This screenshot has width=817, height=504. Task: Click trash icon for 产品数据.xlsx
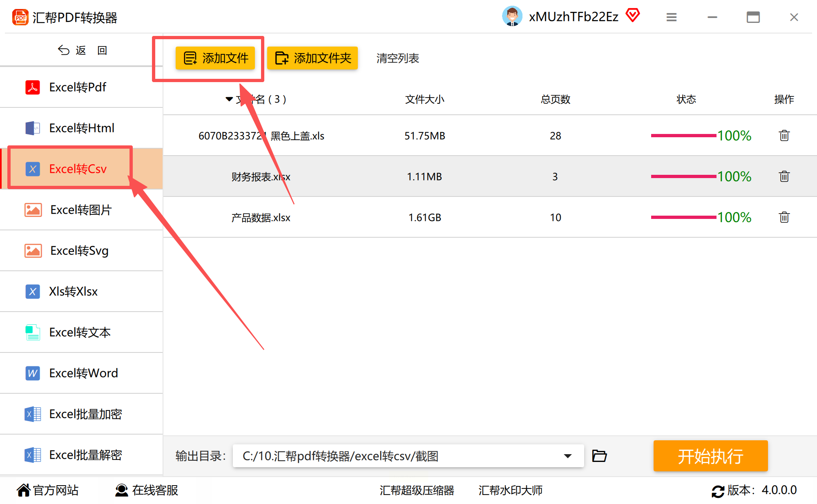784,217
